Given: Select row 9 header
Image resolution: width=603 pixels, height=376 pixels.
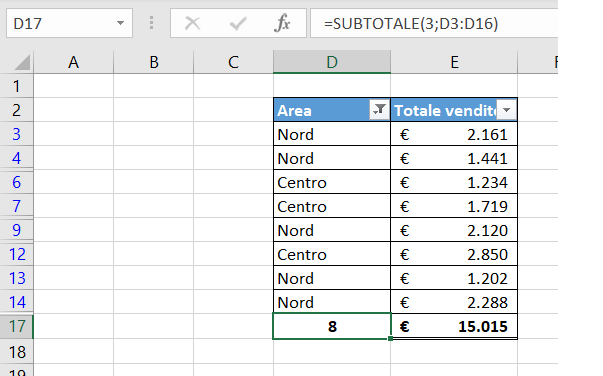Looking at the screenshot, I should point(17,230).
